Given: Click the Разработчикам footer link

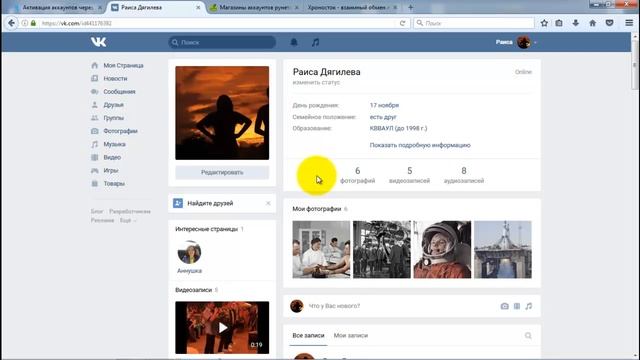Looking at the screenshot, I should pyautogui.click(x=130, y=211).
